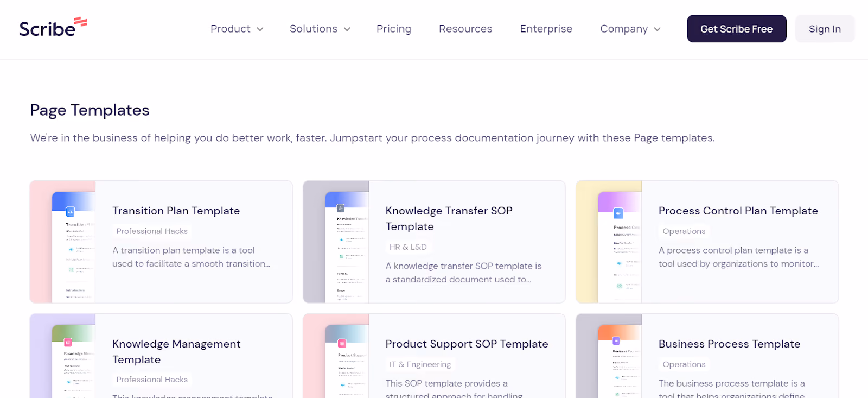Open Knowledge Management Template title

pyautogui.click(x=176, y=351)
